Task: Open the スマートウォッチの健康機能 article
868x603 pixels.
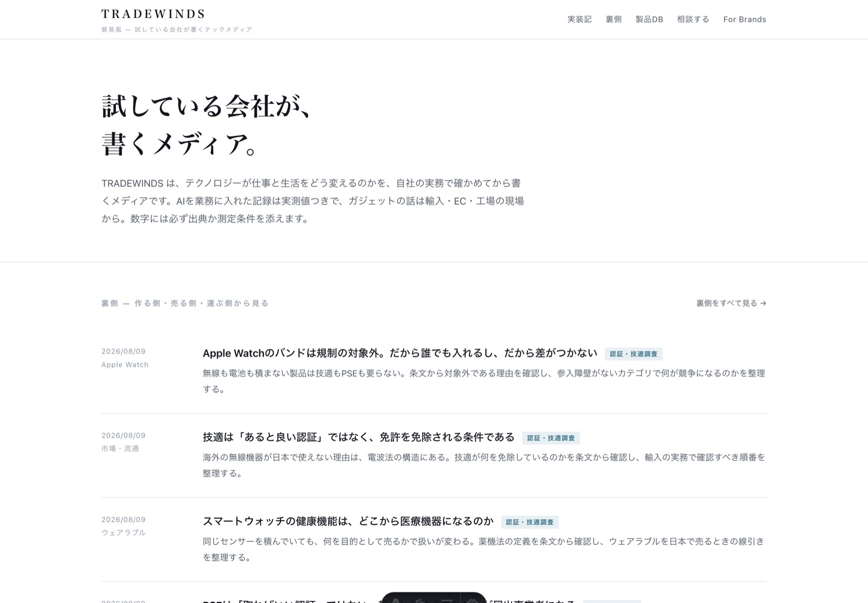Action: pyautogui.click(x=348, y=521)
